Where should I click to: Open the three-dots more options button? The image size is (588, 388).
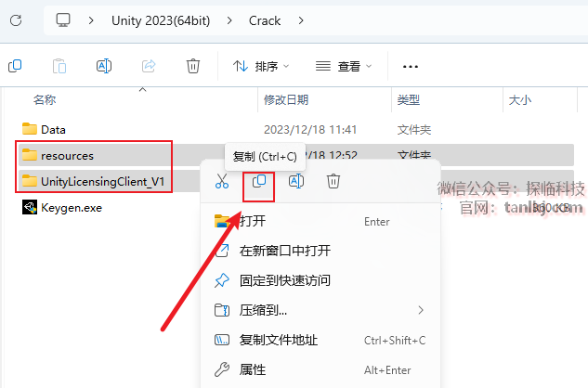click(x=411, y=66)
